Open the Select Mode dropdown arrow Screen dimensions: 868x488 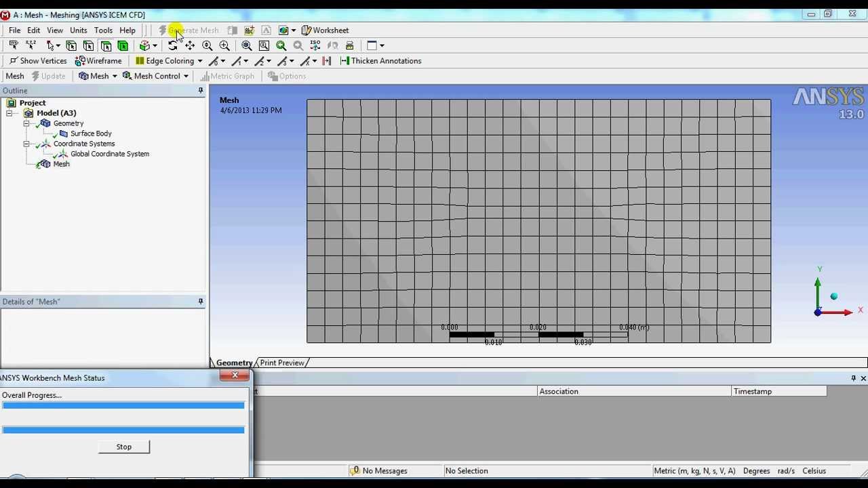point(58,45)
